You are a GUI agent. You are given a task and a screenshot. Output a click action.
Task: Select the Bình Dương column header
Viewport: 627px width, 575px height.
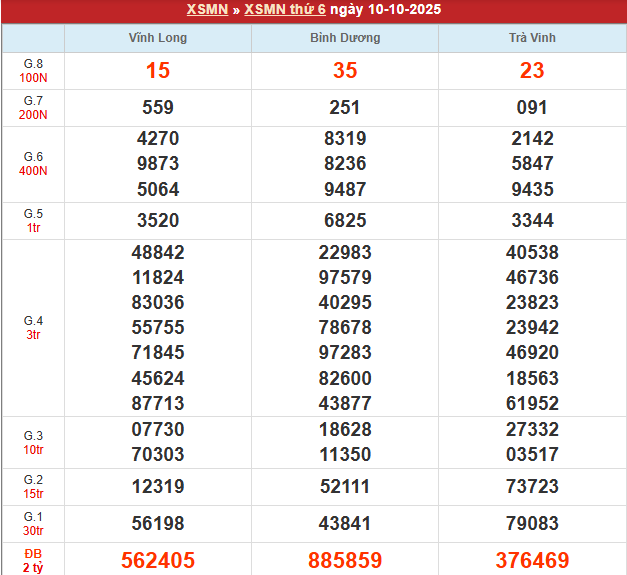345,38
